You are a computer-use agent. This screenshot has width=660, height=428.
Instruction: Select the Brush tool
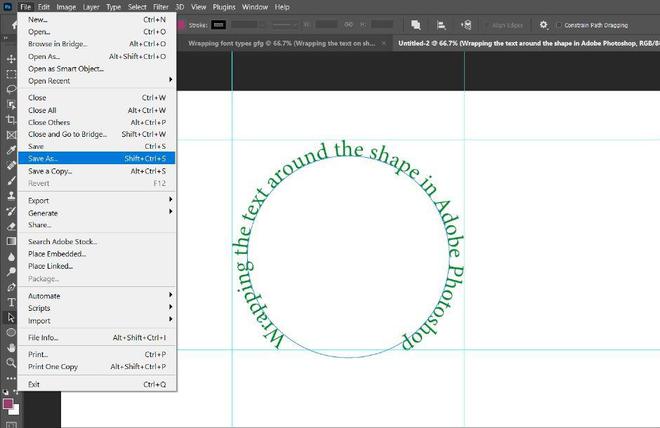pyautogui.click(x=10, y=180)
